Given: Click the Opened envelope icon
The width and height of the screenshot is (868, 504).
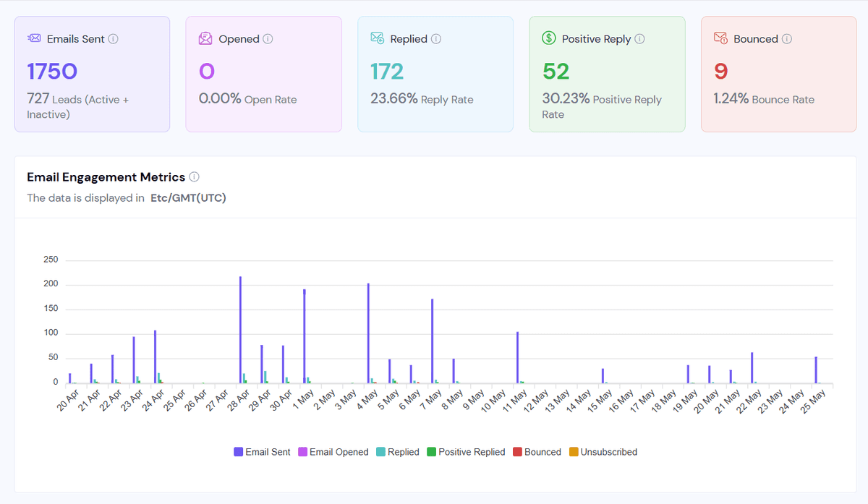Looking at the screenshot, I should (x=205, y=38).
